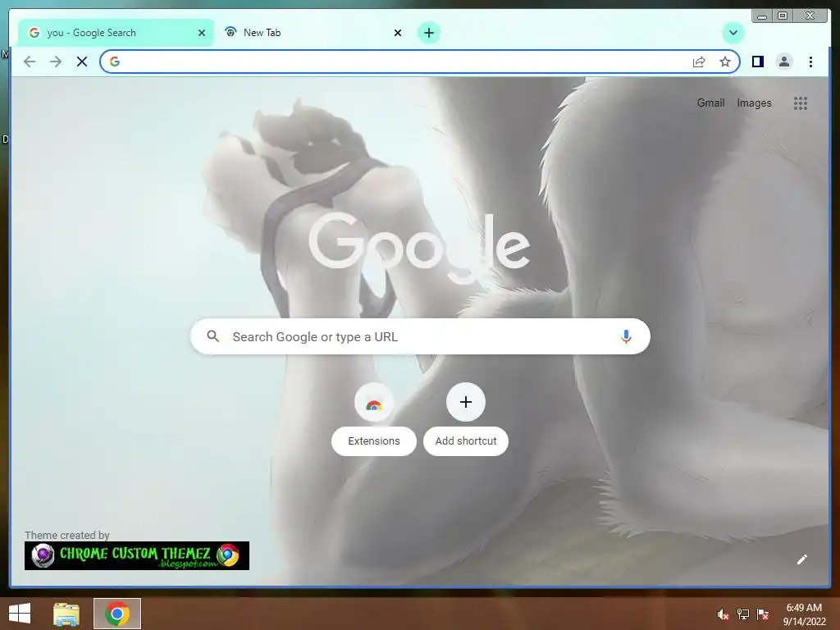This screenshot has width=840, height=630.
Task: Click the magnifier icon in the search box
Action: tap(212, 336)
